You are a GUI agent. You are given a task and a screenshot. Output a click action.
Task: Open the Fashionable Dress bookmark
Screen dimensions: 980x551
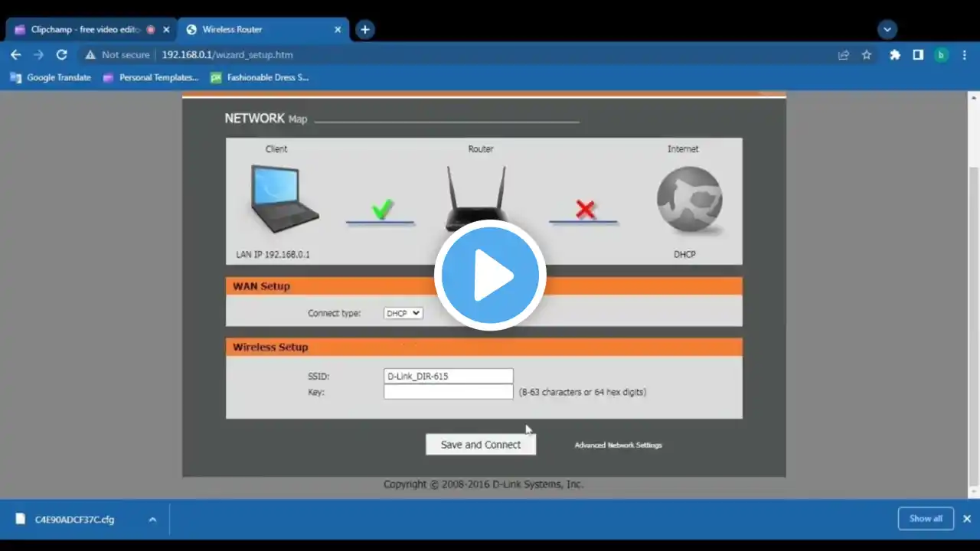260,77
